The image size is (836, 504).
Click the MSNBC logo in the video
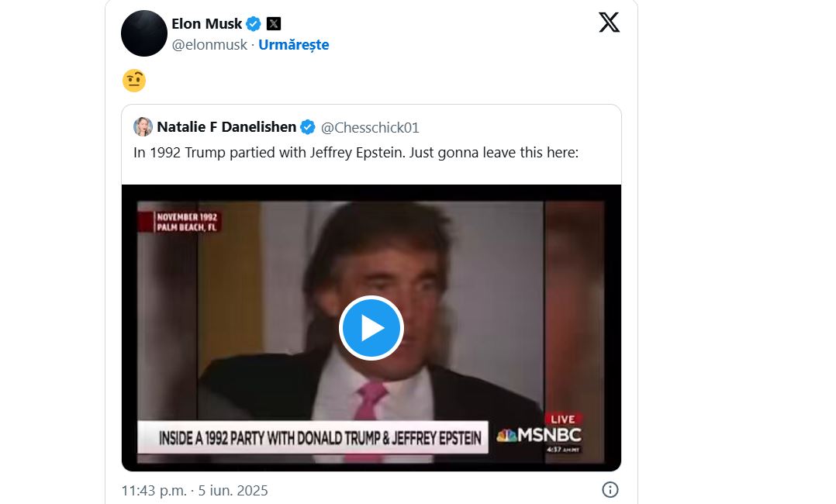point(539,435)
